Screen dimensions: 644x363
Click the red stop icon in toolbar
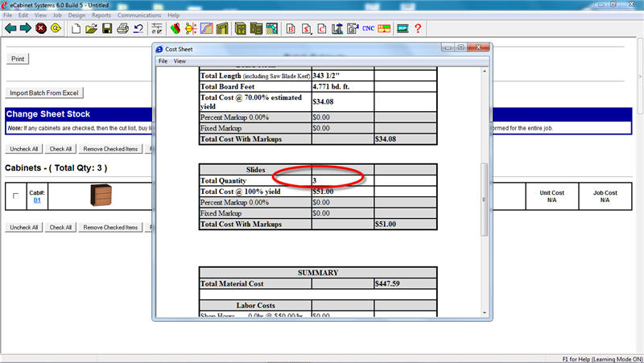41,28
